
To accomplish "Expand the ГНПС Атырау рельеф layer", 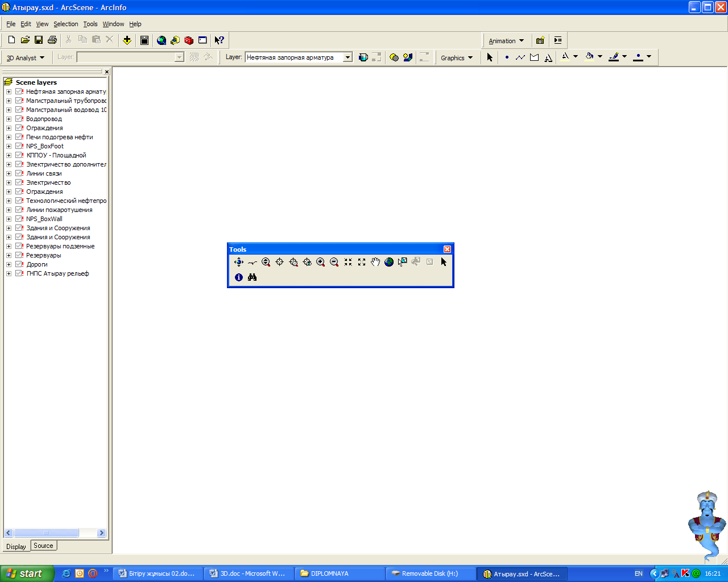I will [x=9, y=273].
